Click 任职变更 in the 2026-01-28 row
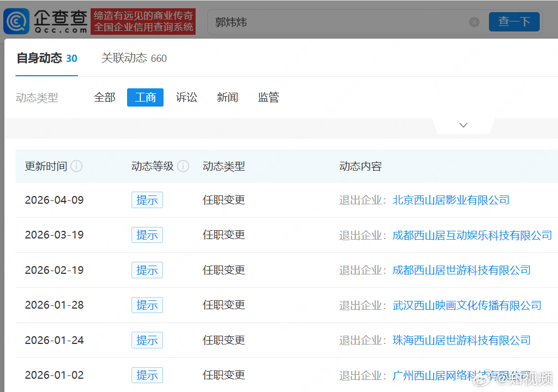 pos(224,305)
